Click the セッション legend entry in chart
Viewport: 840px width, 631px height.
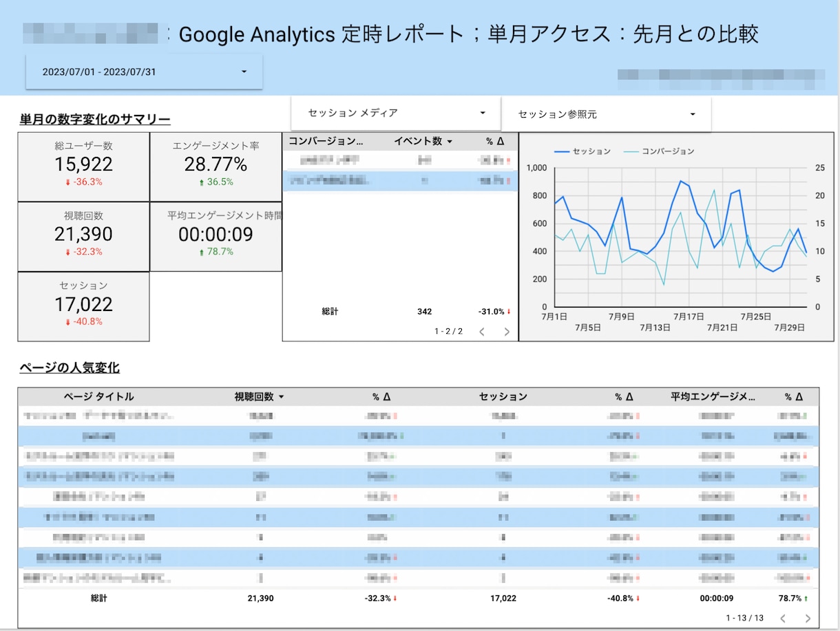(x=582, y=151)
